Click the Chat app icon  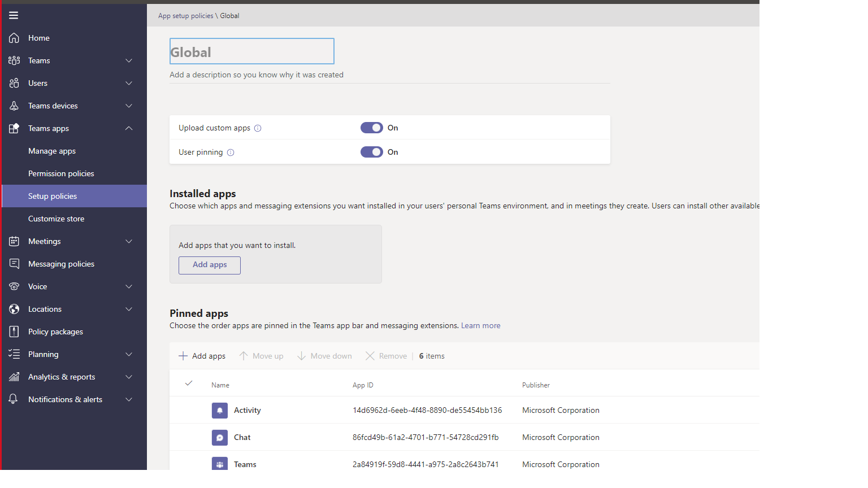220,438
